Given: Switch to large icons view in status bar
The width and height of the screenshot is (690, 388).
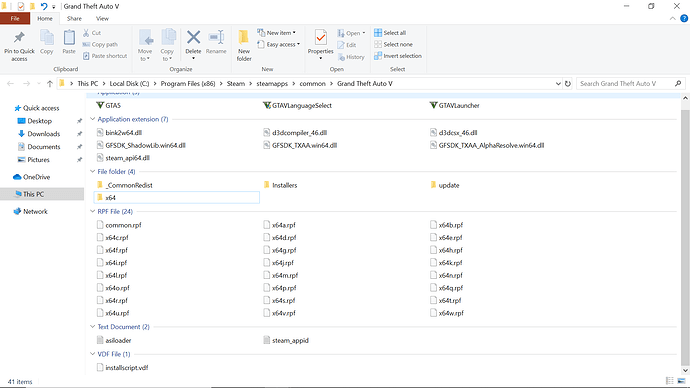Looking at the screenshot, I should [681, 381].
